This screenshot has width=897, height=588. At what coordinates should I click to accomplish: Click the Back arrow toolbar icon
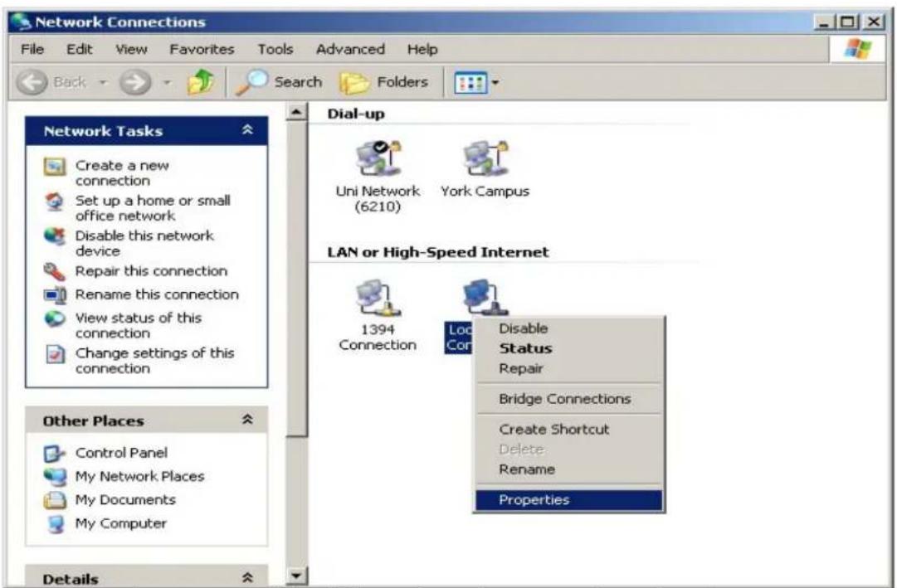32,82
